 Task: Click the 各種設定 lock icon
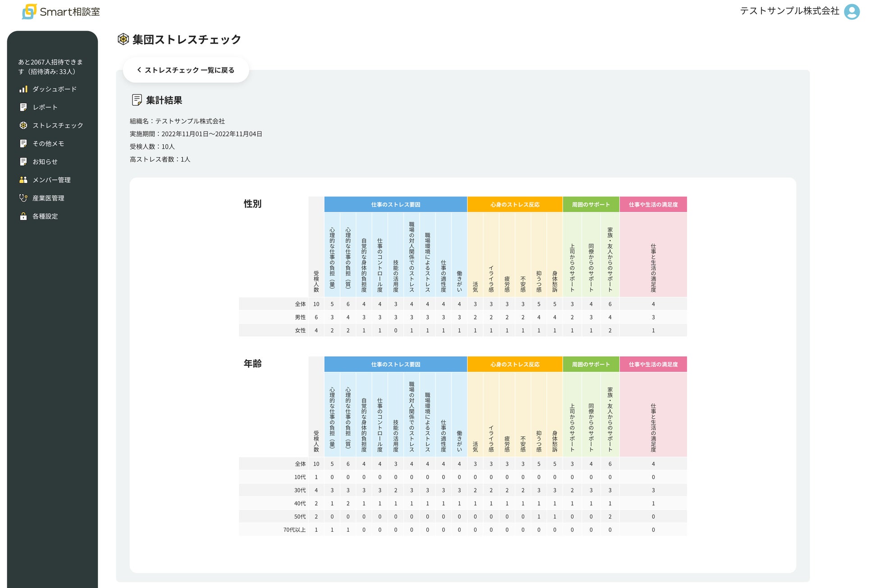pos(23,216)
